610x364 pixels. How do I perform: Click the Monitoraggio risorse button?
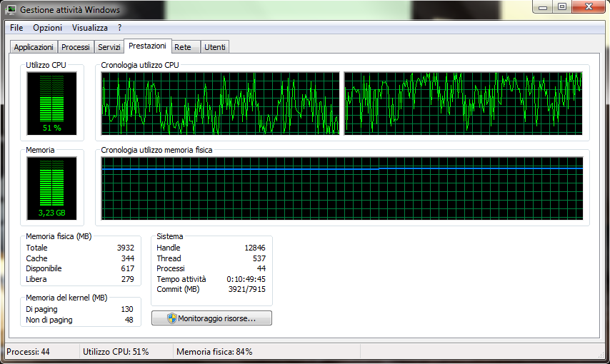coord(211,318)
